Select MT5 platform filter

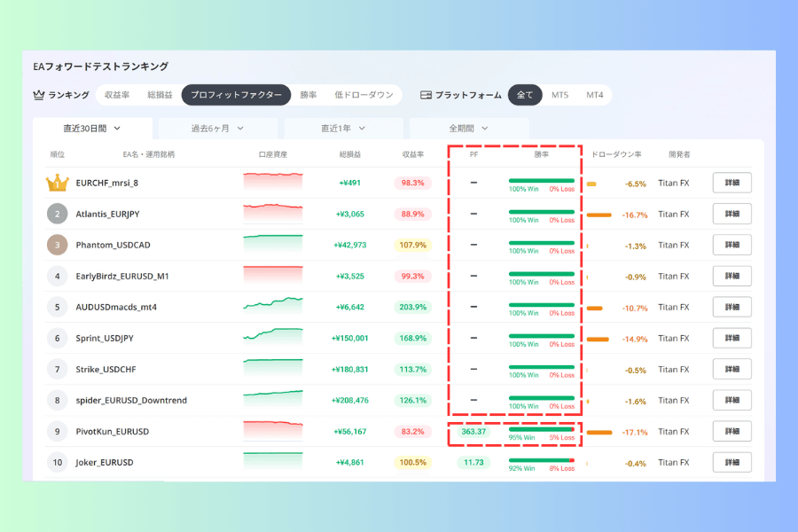point(559,95)
